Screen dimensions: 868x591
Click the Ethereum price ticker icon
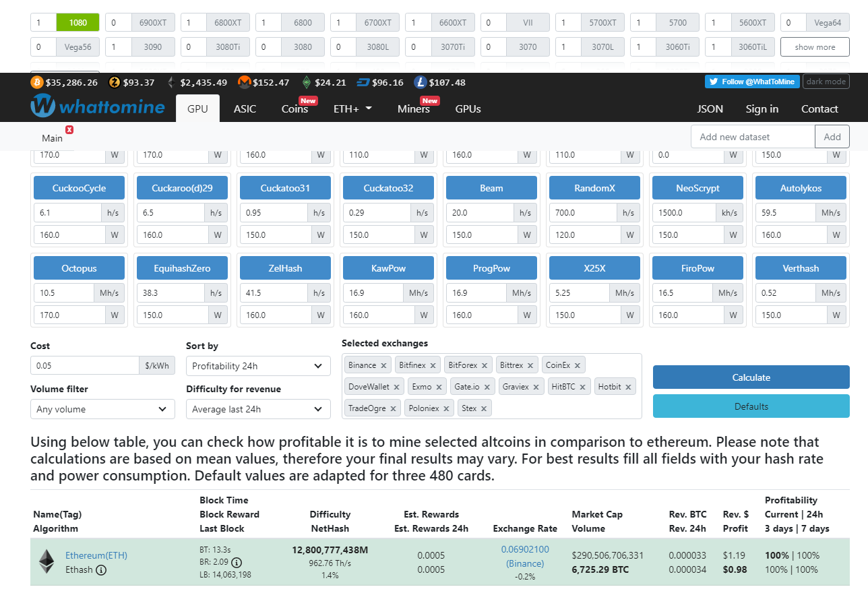click(x=171, y=82)
